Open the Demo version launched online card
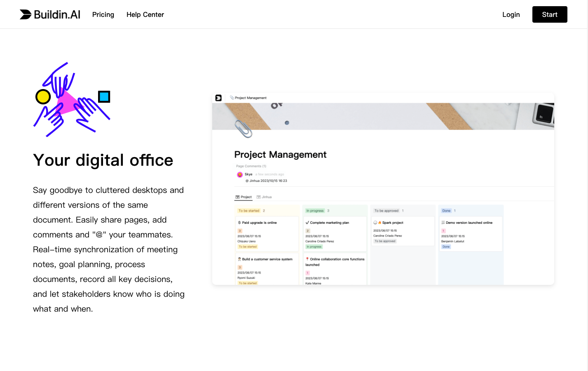588x371 pixels. tap(469, 223)
